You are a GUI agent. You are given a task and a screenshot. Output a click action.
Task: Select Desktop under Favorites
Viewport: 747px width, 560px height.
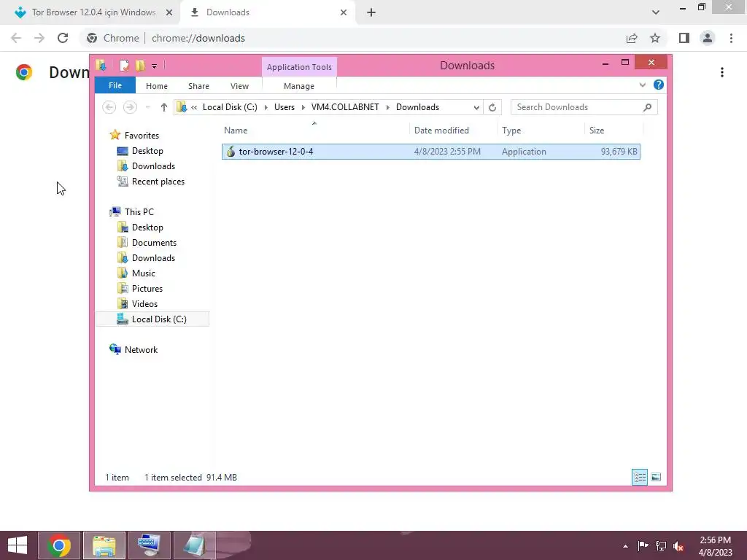coord(147,151)
